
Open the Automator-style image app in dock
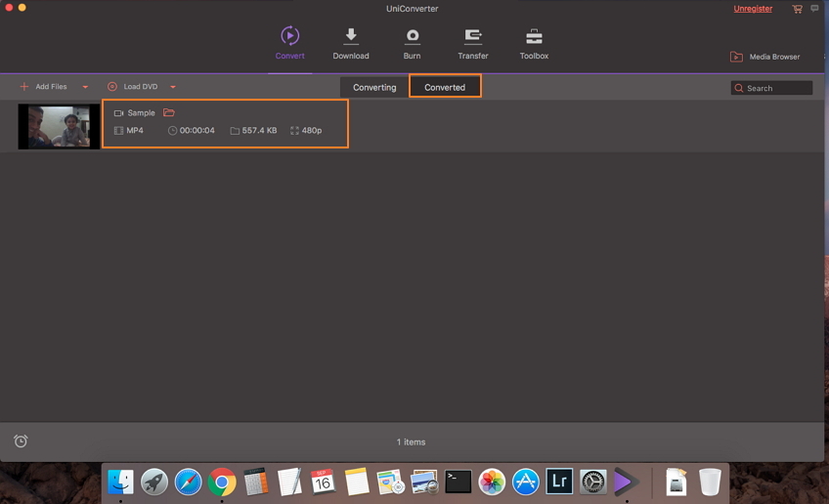coord(391,482)
